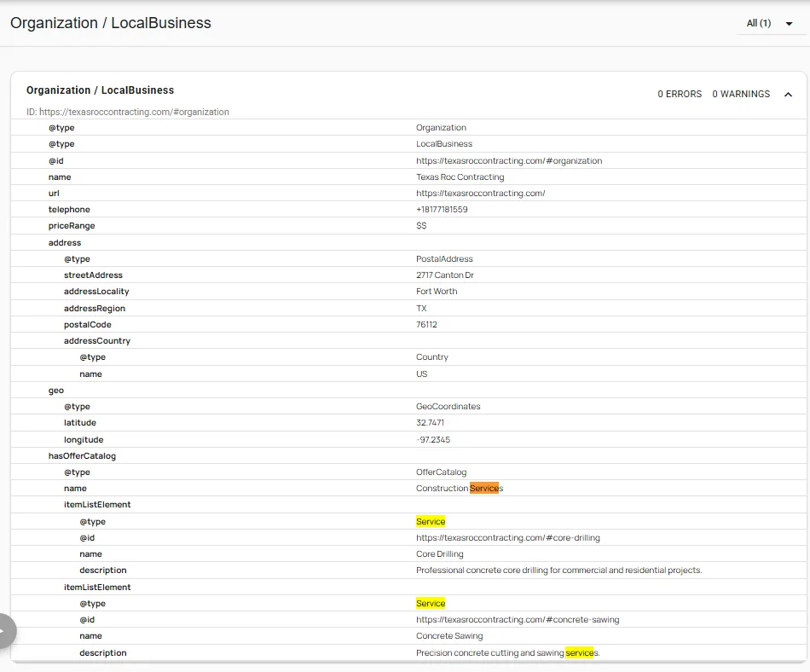This screenshot has height=672, width=810.
Task: Select the postalCode value 76112
Action: click(x=426, y=324)
